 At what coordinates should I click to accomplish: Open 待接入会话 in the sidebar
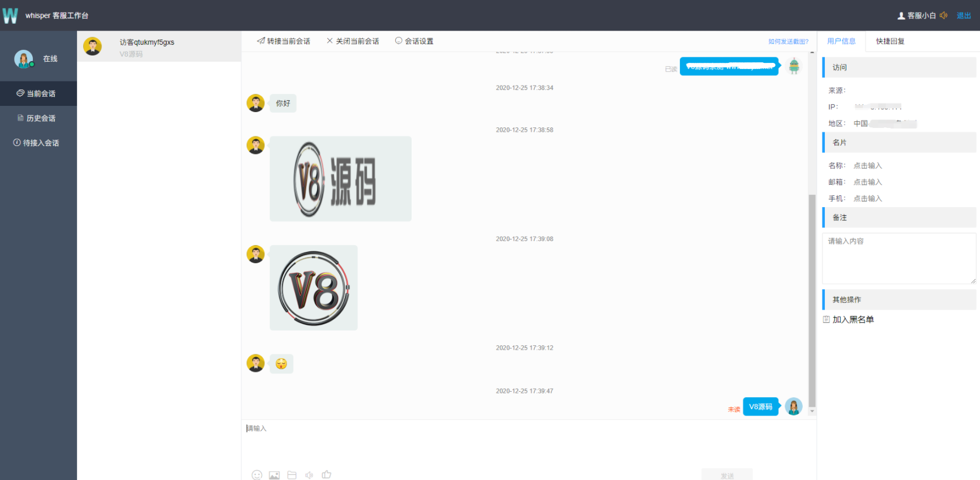37,143
